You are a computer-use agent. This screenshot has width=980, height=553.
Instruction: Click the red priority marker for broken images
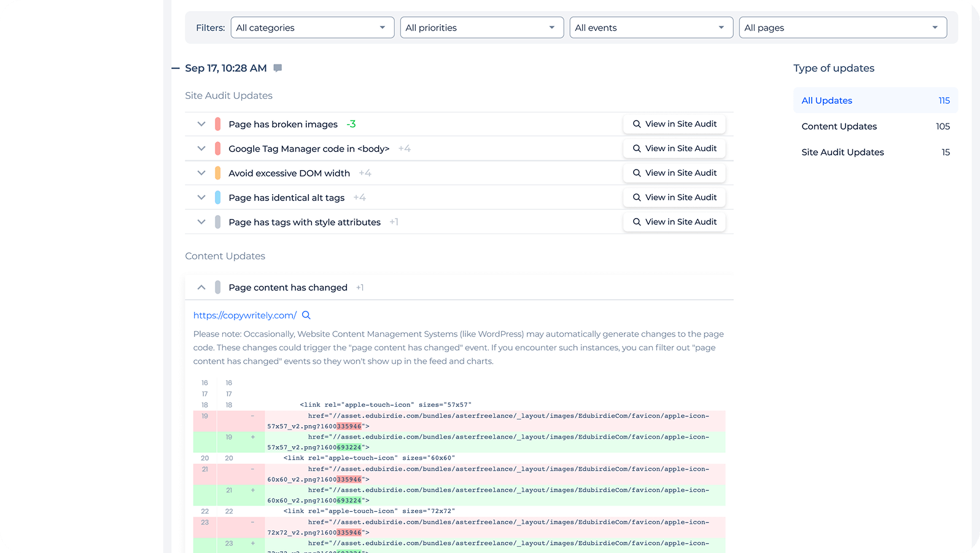click(x=217, y=124)
